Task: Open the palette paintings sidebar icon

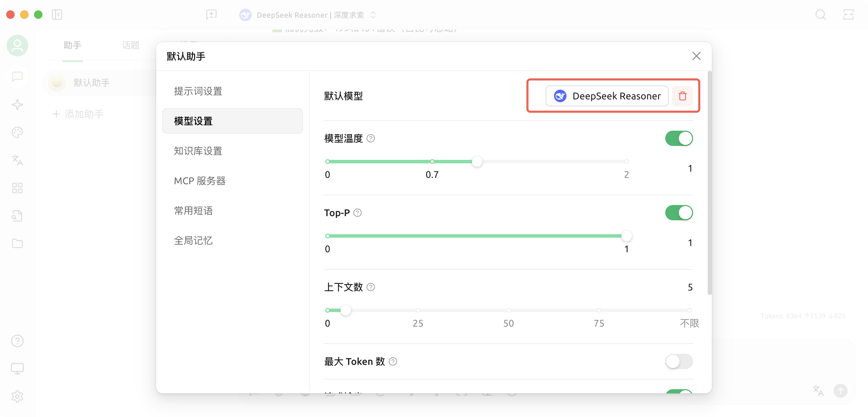Action: coord(17,132)
